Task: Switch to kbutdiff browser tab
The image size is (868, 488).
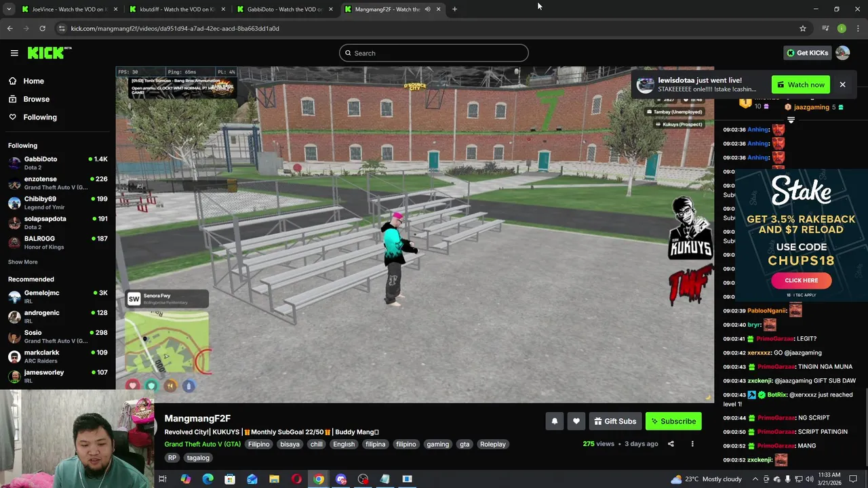Action: 176,9
